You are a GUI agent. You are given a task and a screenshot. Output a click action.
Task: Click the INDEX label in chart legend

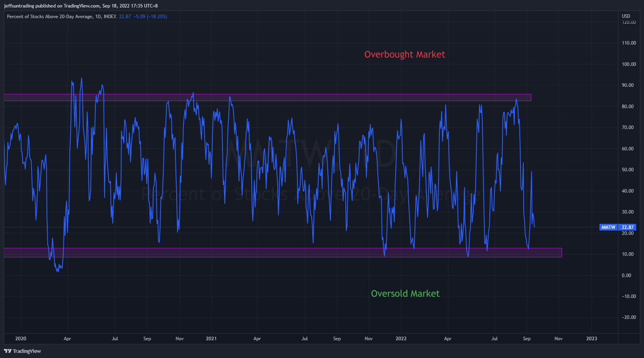[110, 17]
